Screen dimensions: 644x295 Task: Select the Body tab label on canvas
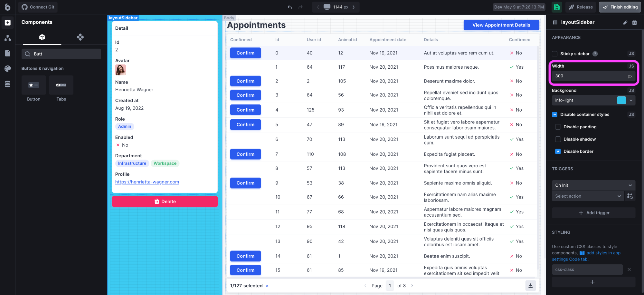(x=229, y=18)
